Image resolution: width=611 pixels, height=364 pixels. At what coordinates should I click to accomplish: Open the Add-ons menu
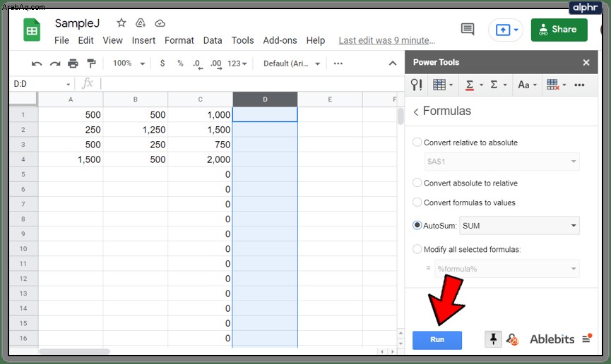280,40
